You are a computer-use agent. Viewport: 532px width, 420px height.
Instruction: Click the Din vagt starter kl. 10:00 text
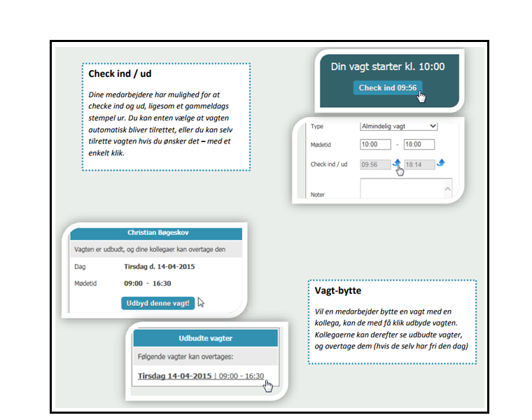coord(387,66)
